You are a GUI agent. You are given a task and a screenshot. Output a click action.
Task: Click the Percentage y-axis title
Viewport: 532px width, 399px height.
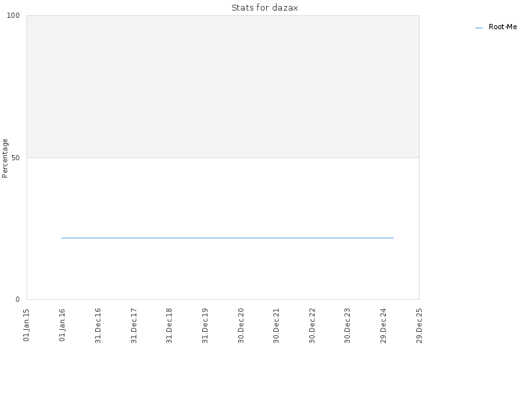tap(5, 158)
